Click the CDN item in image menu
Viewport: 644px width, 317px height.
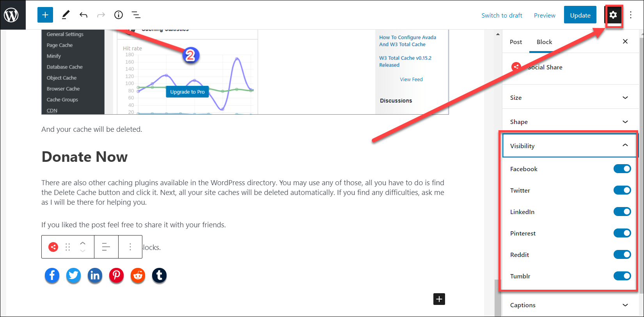tap(52, 111)
